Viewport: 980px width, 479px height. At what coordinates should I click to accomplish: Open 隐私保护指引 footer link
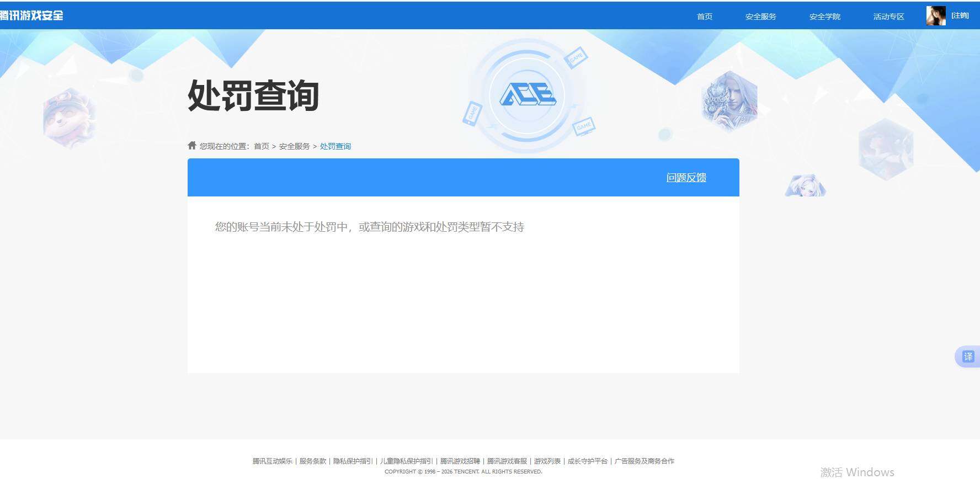tap(353, 461)
